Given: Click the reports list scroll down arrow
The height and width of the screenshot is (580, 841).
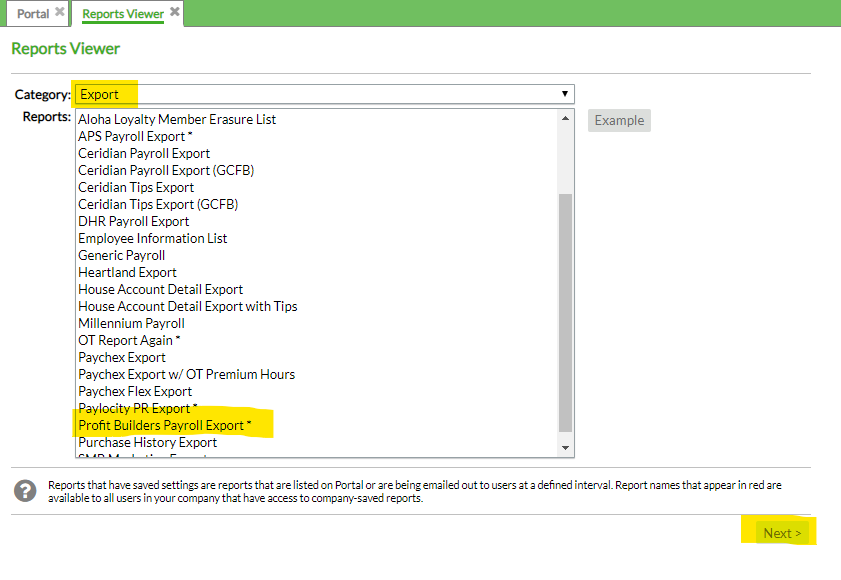Looking at the screenshot, I should [x=565, y=448].
